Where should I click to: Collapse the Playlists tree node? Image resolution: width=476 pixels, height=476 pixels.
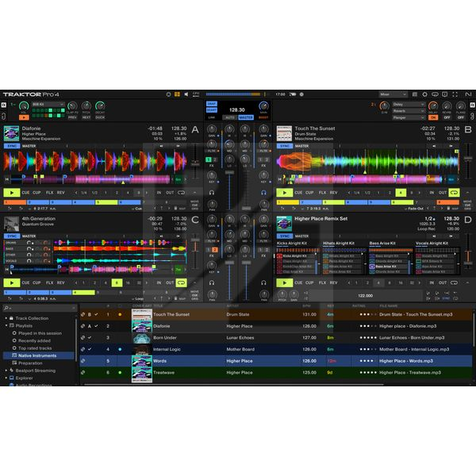click(6, 325)
